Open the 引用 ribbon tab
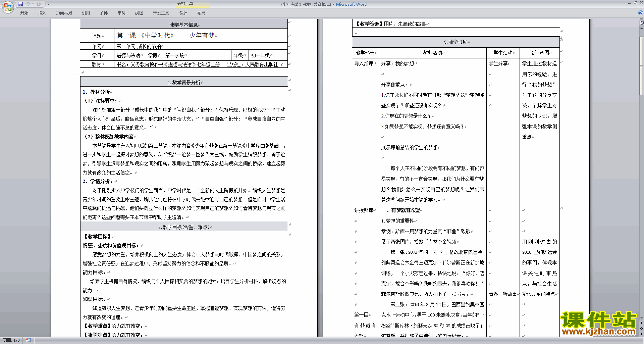Screen dimensions: 644x344 pyautogui.click(x=86, y=13)
